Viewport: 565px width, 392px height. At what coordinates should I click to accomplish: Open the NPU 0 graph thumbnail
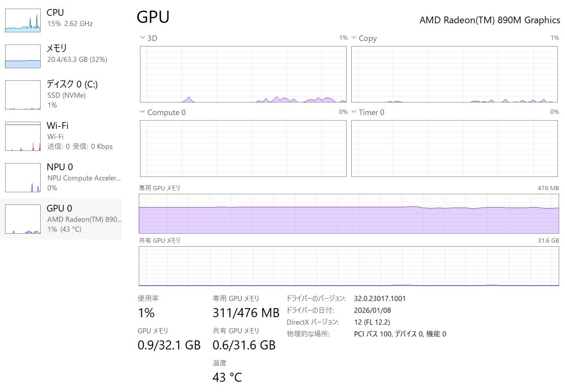click(x=23, y=178)
